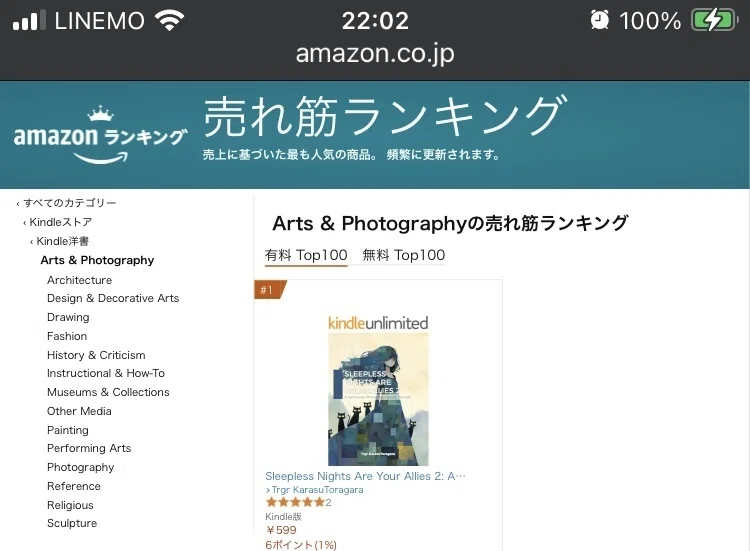Click the five-star rating stars
750x551 pixels.
click(x=295, y=502)
